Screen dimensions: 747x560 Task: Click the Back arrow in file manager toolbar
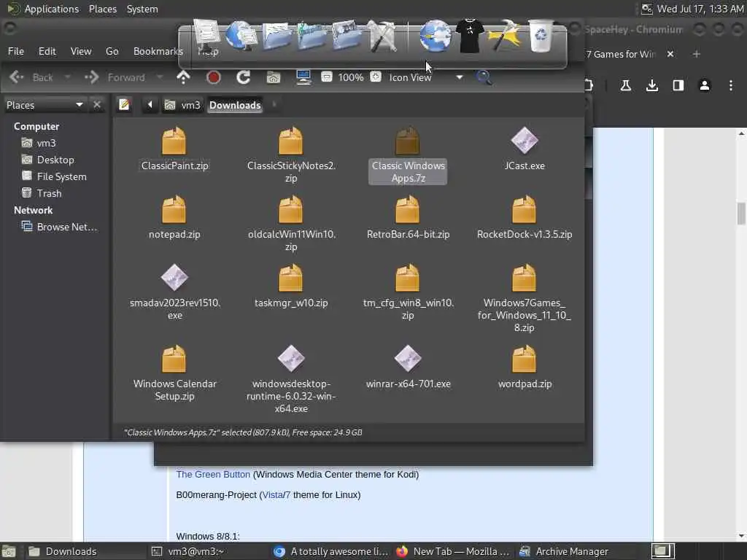(17, 77)
